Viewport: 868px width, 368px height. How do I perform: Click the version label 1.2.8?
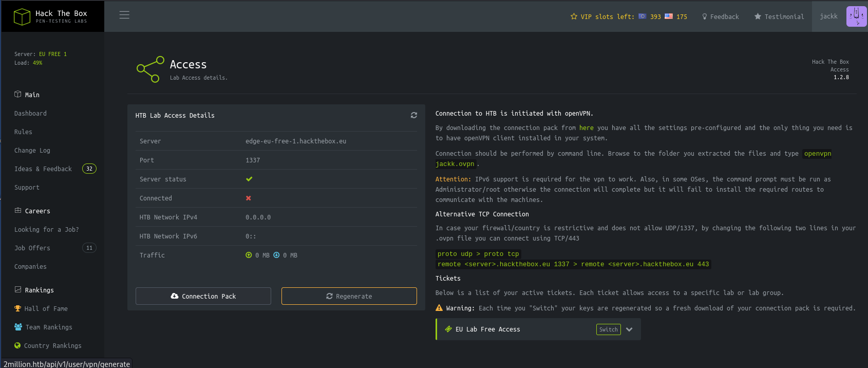point(841,77)
